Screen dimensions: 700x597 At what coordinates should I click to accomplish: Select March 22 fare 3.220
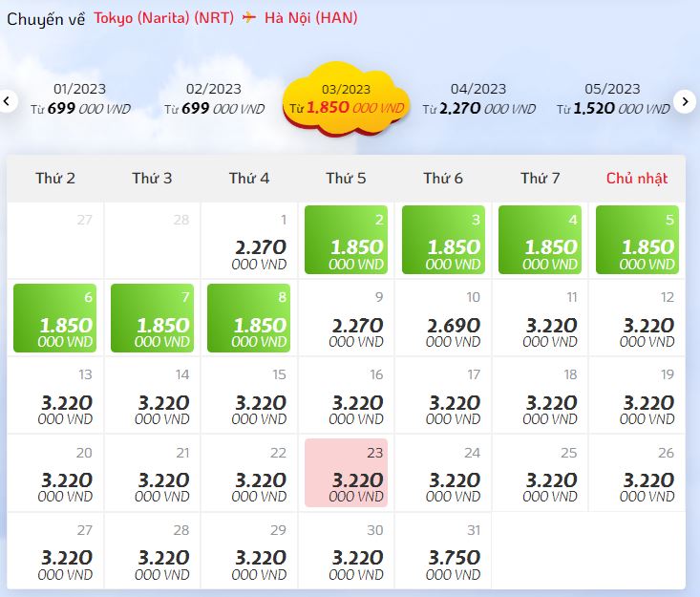tap(249, 474)
